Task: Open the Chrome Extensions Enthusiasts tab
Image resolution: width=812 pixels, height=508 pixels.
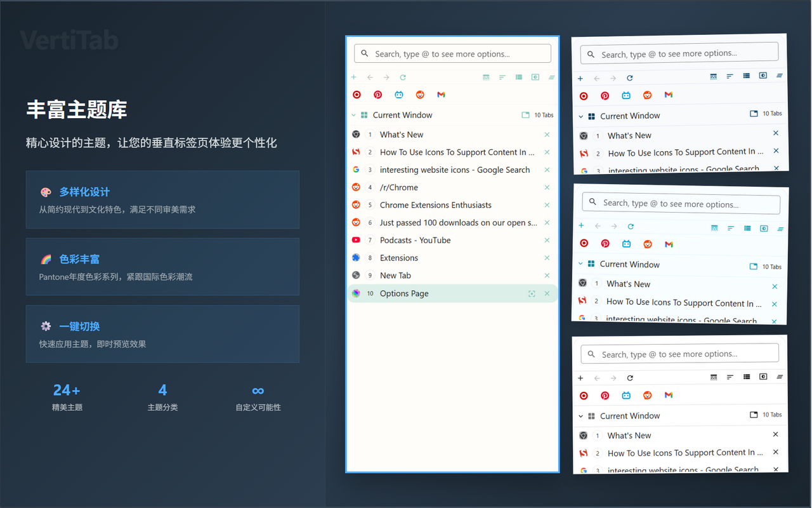Action: pos(435,204)
